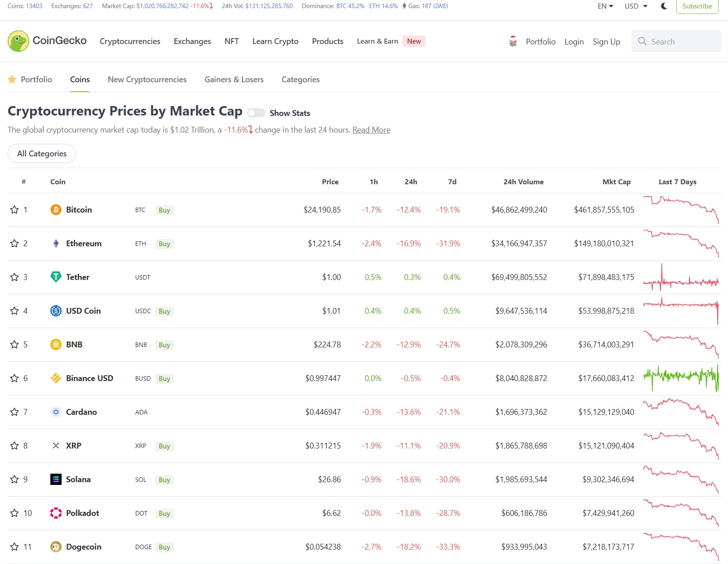
Task: Star Polkadot as favorite
Action: (x=14, y=513)
